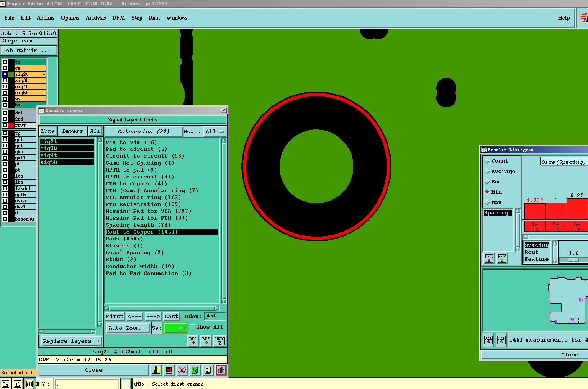Open the Actions menu
Screen dimensions: 588x389
(x=46, y=18)
